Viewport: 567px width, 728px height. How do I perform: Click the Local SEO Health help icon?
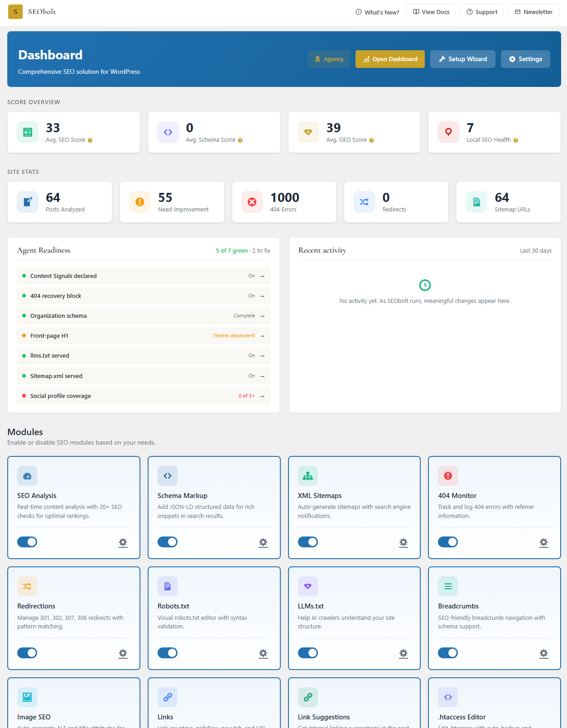tap(516, 140)
